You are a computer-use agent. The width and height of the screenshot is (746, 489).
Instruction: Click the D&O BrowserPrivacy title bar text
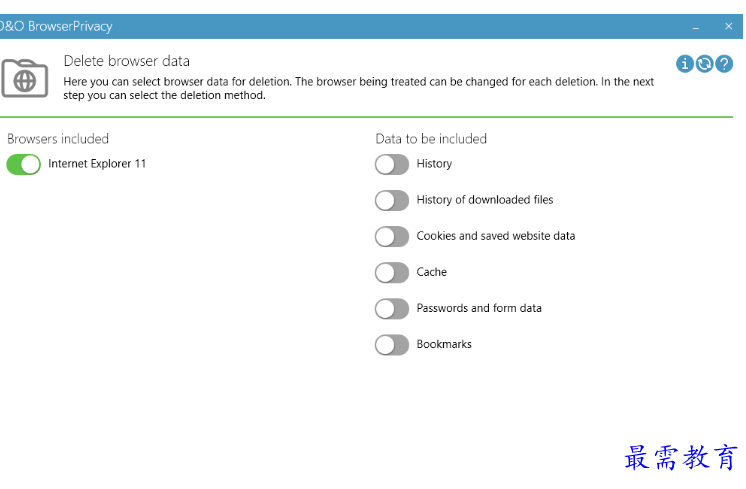[56, 26]
